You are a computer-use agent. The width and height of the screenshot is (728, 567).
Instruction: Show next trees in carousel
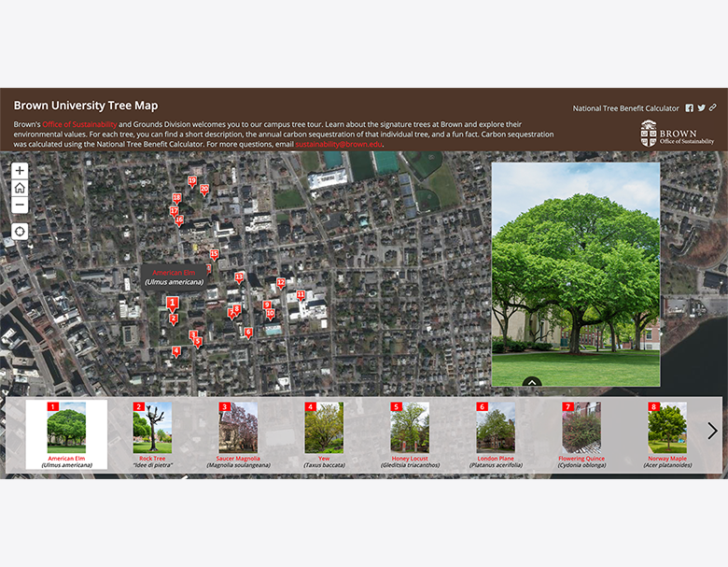point(712,431)
